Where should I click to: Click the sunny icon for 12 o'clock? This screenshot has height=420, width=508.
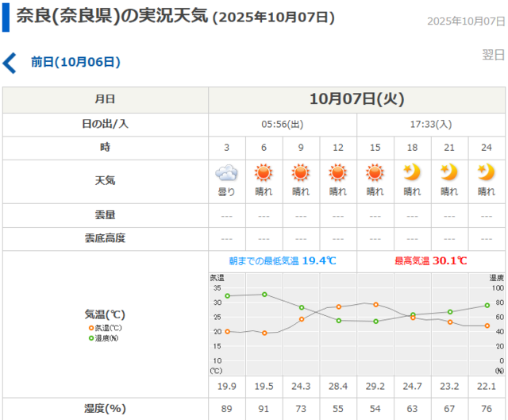[338, 172]
